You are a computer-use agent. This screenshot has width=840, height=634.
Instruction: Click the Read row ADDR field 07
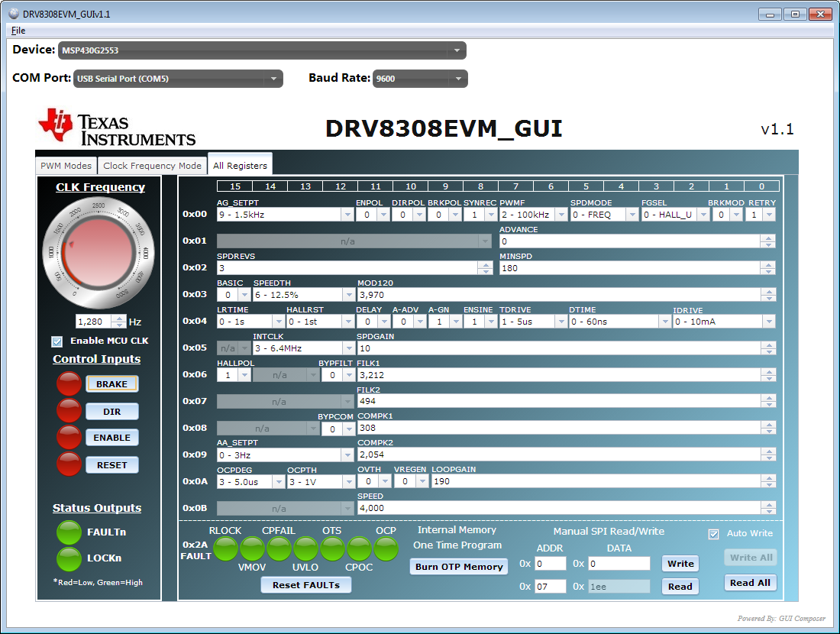pos(550,587)
